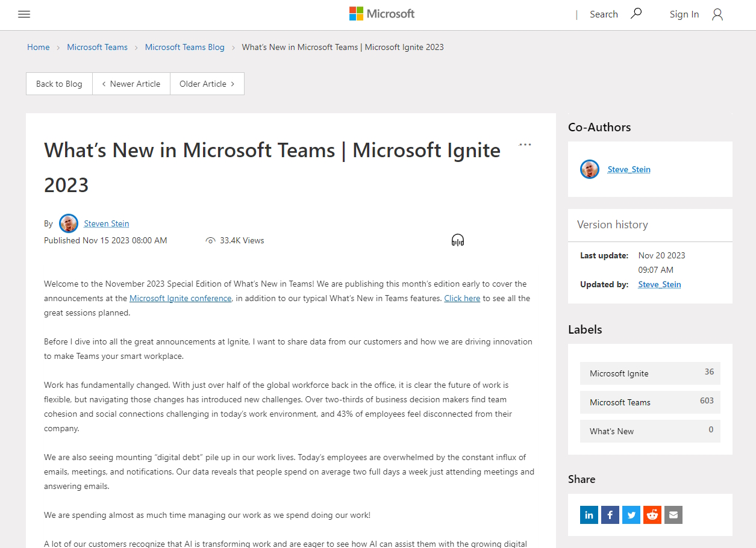Share the article on Reddit
Image resolution: width=756 pixels, height=548 pixels.
(x=652, y=515)
